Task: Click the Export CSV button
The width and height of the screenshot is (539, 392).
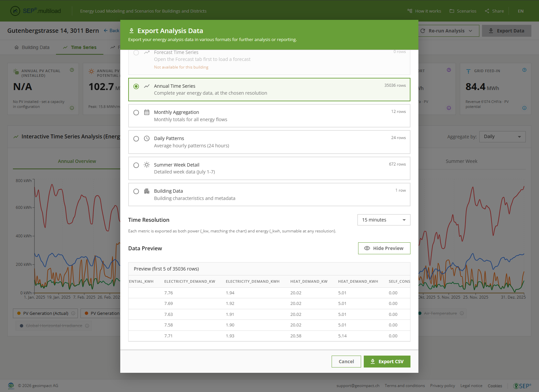Action: click(387, 362)
